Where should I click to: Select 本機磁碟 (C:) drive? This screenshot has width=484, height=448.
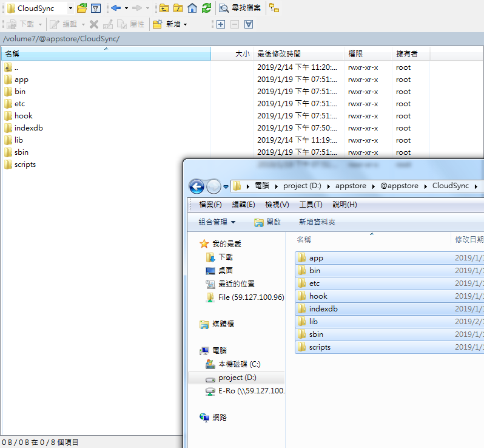233,364
